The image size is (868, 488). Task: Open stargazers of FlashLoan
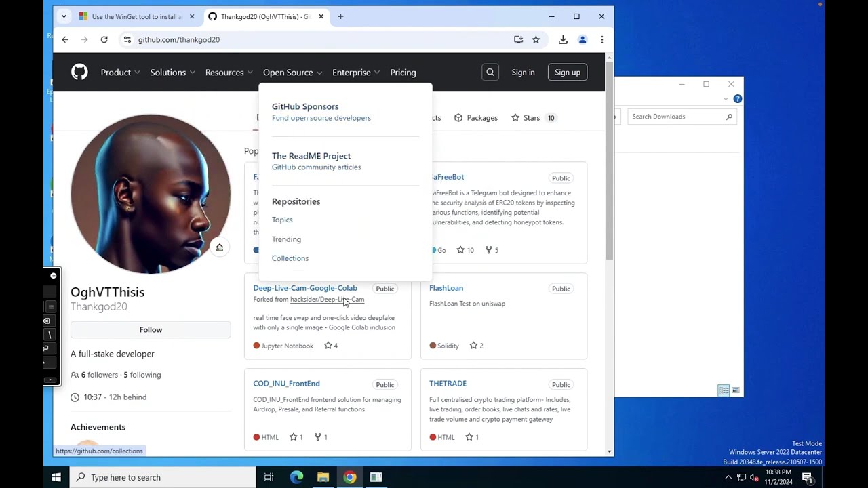(476, 346)
